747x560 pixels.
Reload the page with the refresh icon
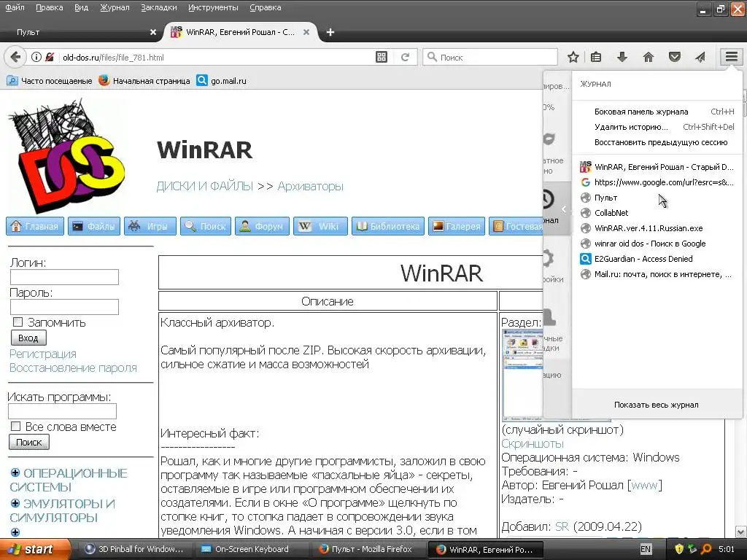click(405, 57)
